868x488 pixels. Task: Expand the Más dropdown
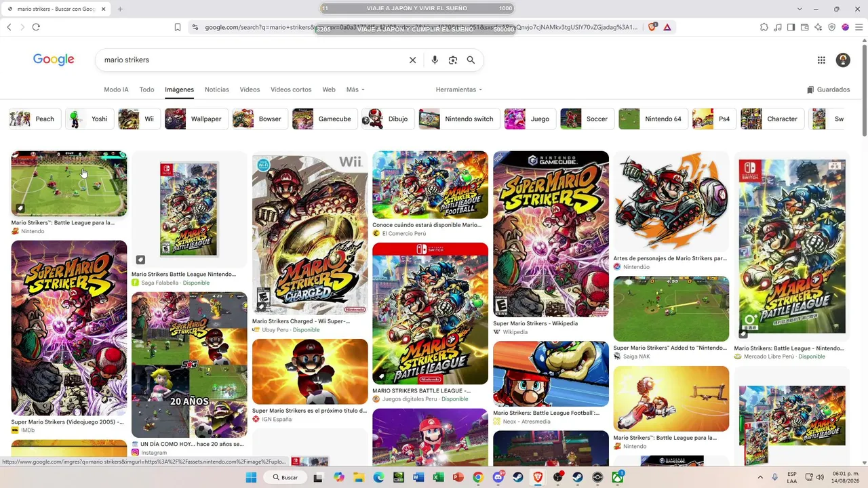click(355, 89)
